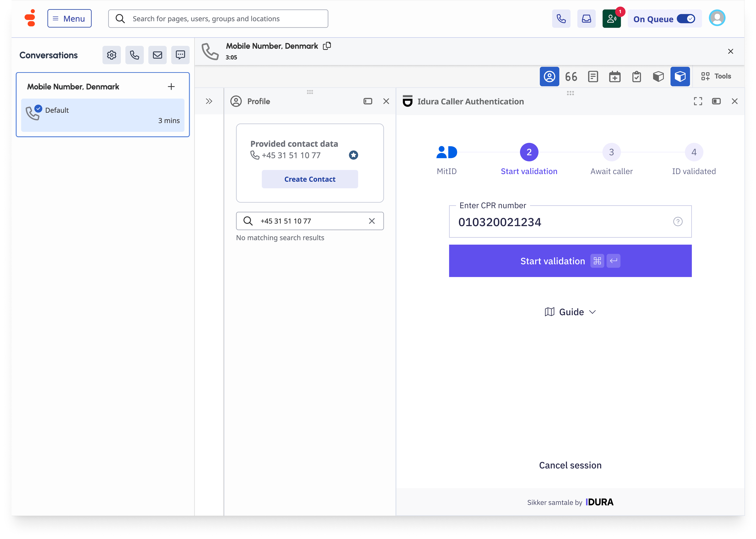
Task: Click the contact search field with +45 number
Action: pyautogui.click(x=310, y=221)
